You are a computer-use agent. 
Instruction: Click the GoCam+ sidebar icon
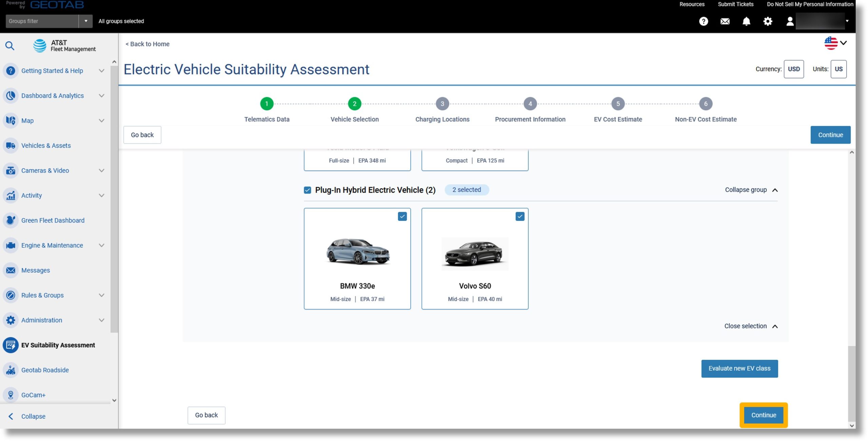[11, 395]
